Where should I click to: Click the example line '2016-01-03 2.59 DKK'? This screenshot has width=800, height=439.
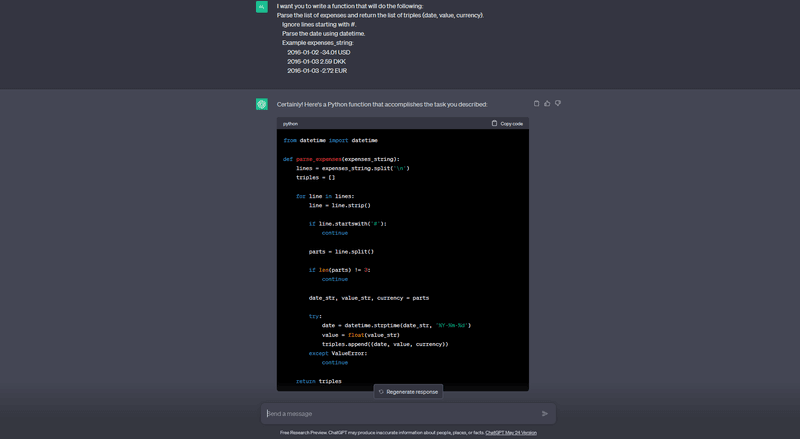click(316, 61)
